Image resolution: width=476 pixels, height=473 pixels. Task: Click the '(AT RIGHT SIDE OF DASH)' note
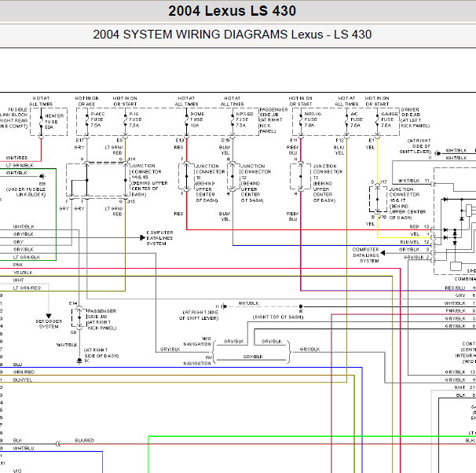click(x=101, y=353)
